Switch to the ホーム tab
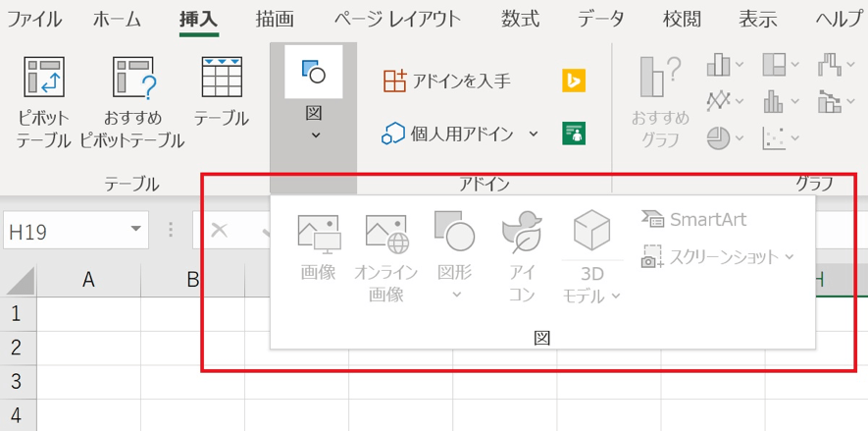 [x=117, y=19]
